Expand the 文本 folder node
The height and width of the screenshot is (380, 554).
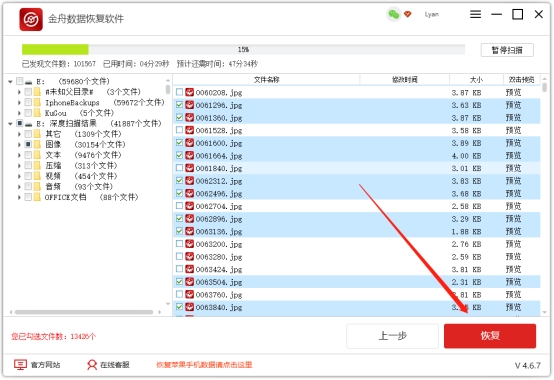(x=19, y=155)
